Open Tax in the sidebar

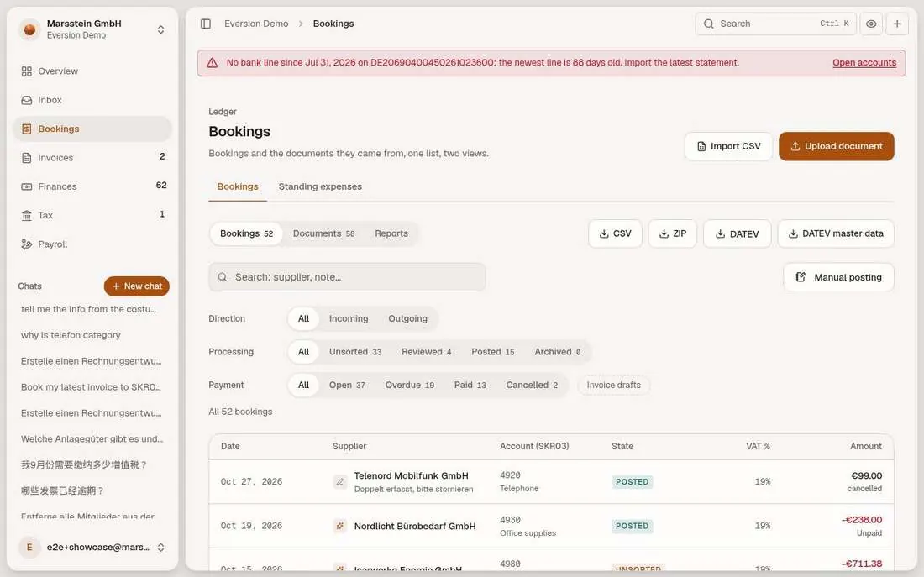point(92,215)
